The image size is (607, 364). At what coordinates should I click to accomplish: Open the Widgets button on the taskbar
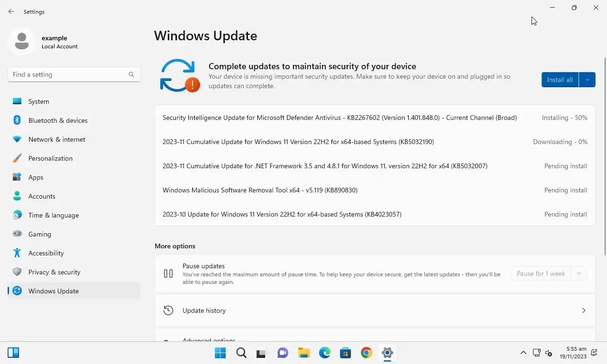pyautogui.click(x=13, y=353)
